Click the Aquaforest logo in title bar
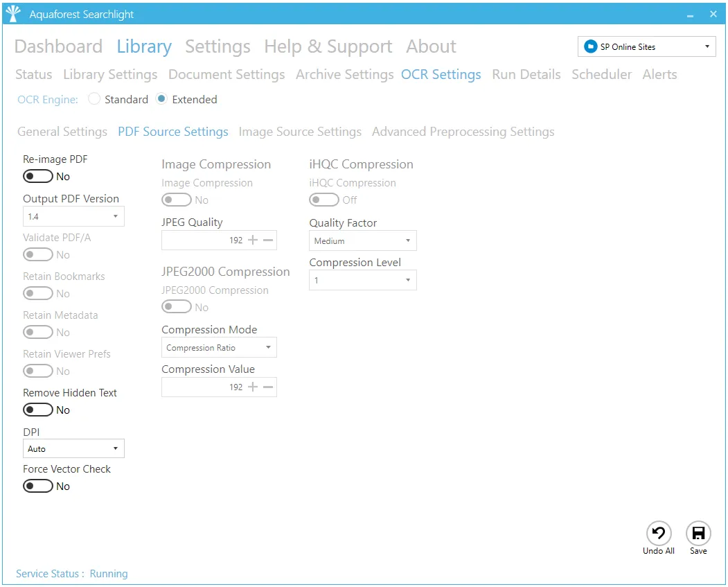The height and width of the screenshot is (587, 728). [13, 14]
